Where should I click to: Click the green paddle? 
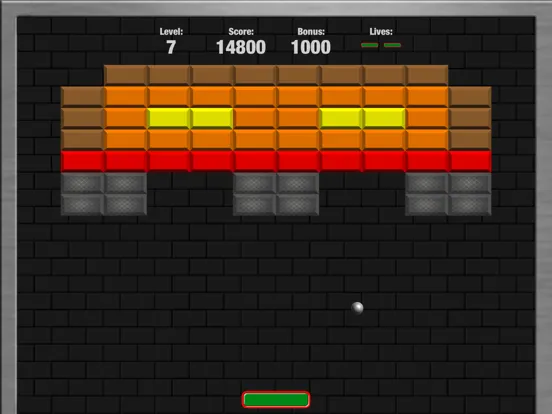[276, 400]
